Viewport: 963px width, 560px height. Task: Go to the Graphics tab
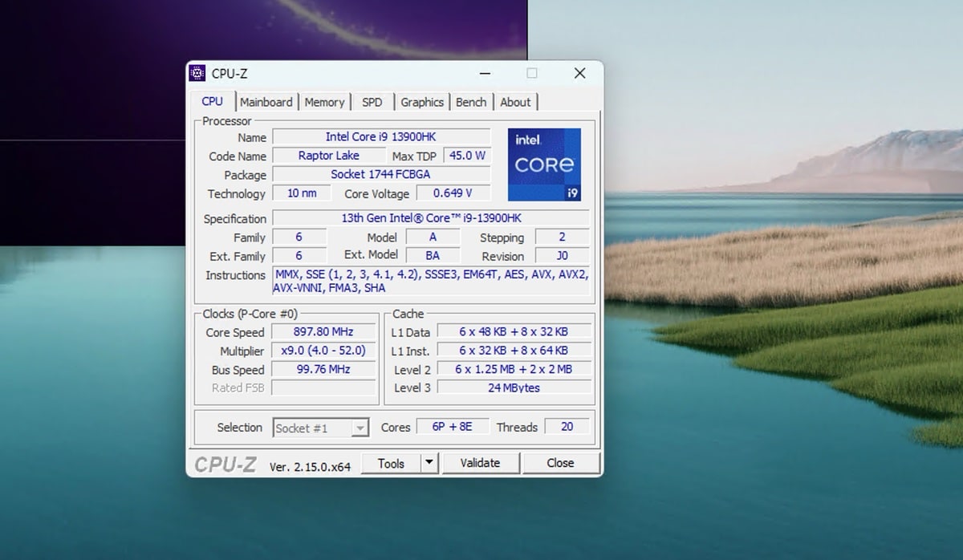point(422,102)
